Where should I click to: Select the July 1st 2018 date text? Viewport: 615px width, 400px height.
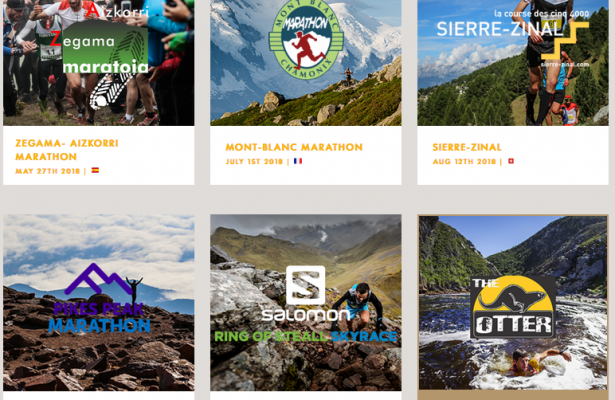tap(254, 161)
